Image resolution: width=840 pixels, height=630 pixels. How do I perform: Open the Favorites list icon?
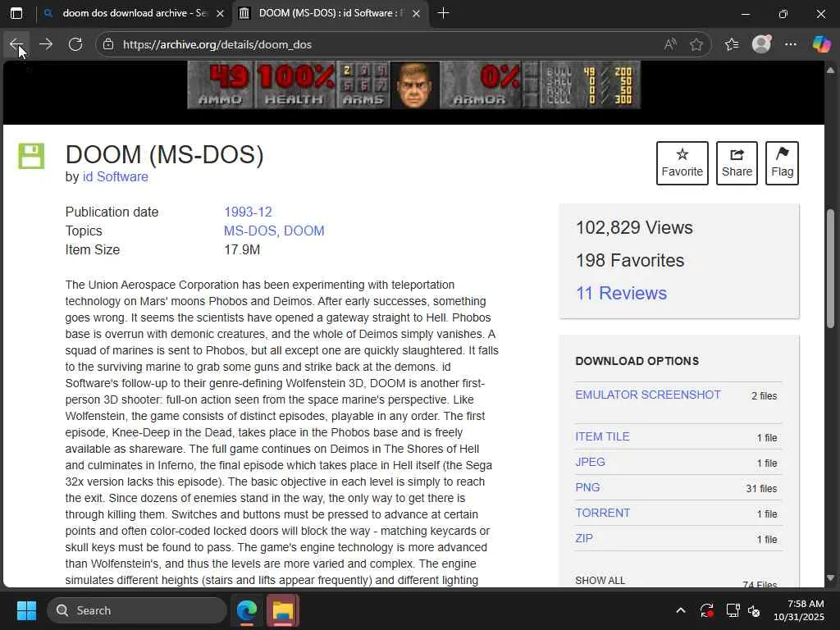732,44
